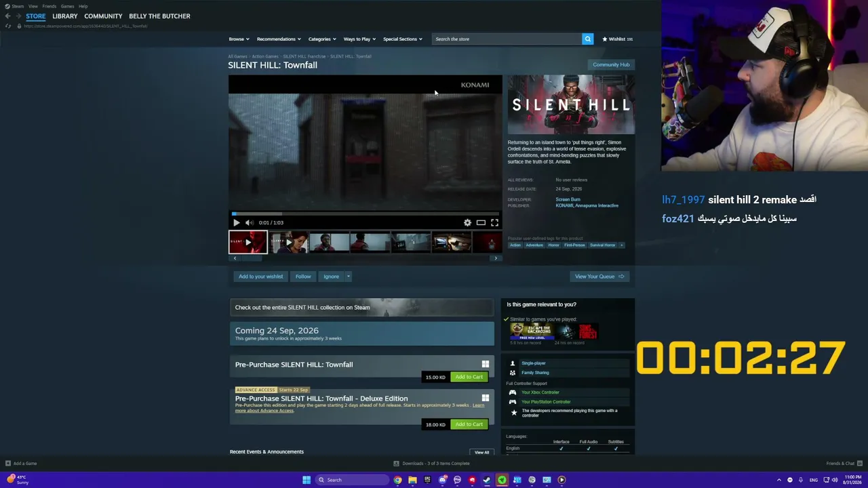Open the Annapurna Interactive publisher link
This screenshot has width=868, height=488.
597,205
